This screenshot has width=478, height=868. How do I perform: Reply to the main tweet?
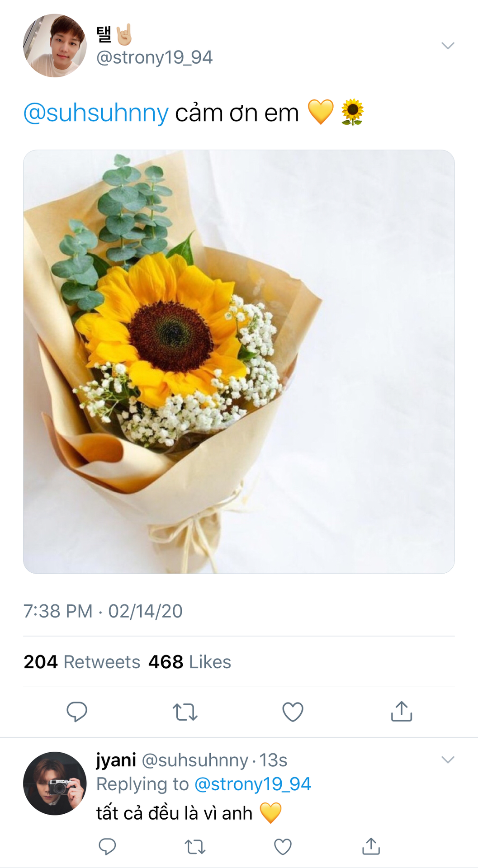click(77, 712)
